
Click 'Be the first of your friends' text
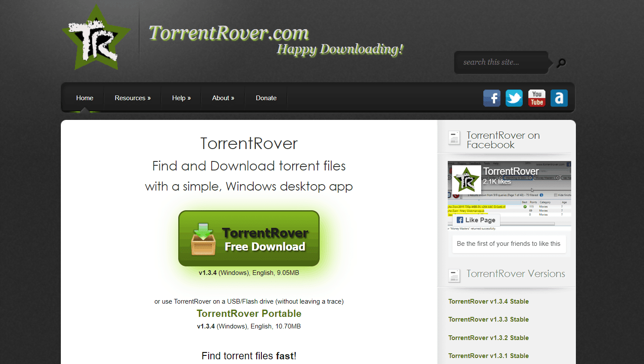point(509,244)
